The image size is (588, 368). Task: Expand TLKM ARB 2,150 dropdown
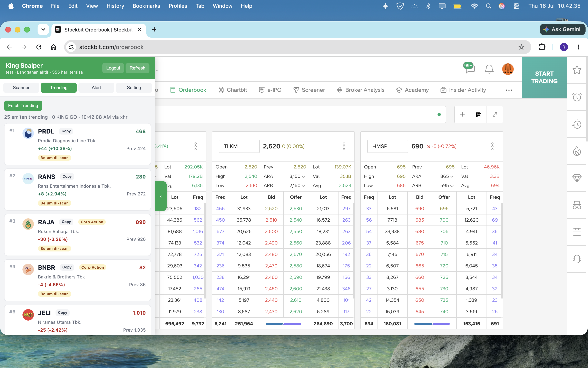click(x=303, y=186)
